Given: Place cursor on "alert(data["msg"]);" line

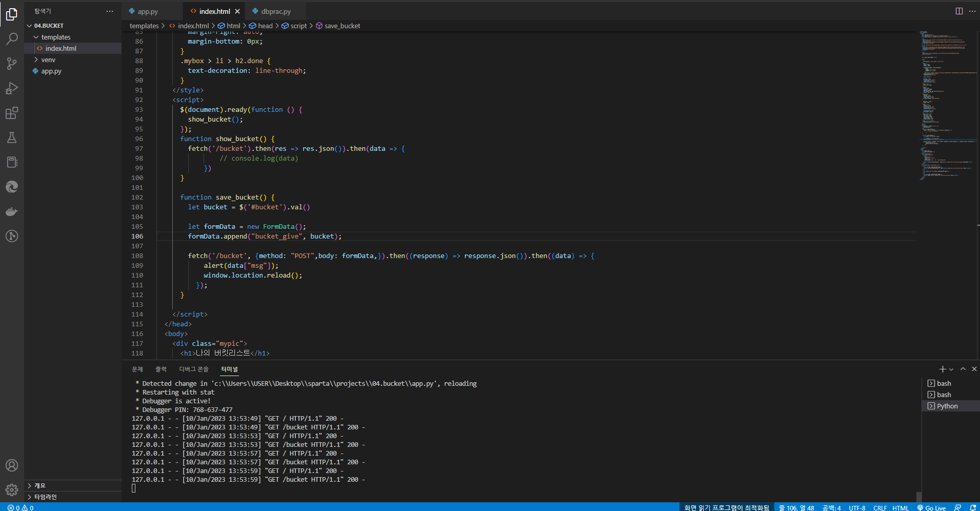Looking at the screenshot, I should 241,266.
